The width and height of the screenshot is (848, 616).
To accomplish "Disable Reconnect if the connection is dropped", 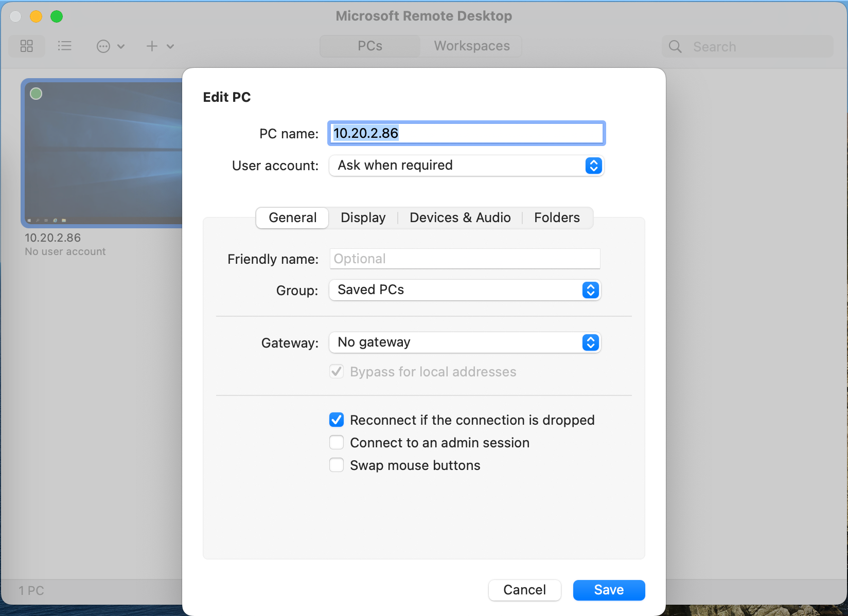I will (337, 420).
